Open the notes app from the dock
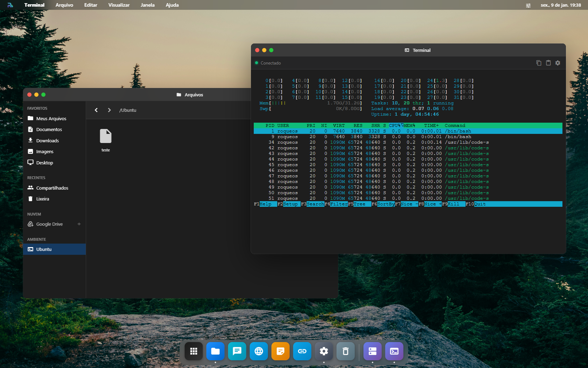 tap(280, 351)
